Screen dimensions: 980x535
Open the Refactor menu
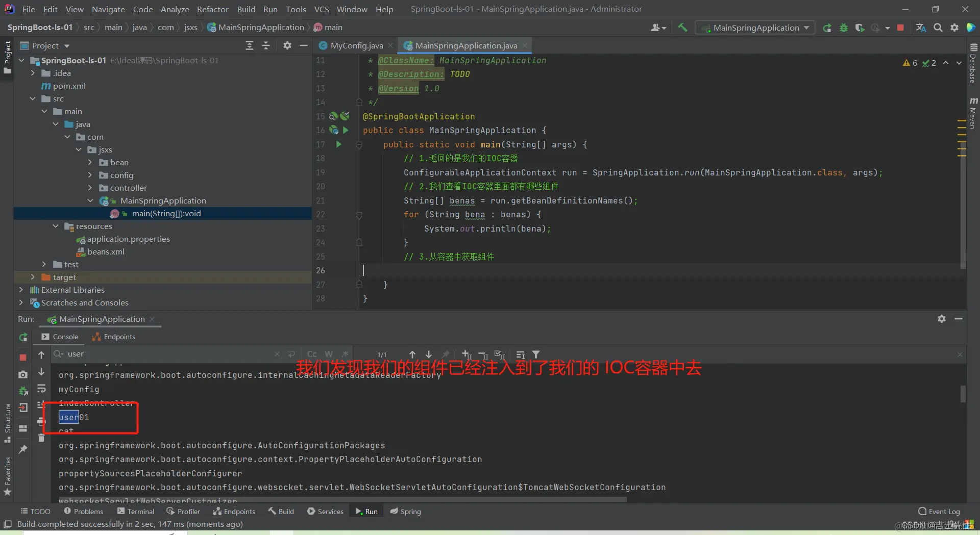click(x=212, y=9)
